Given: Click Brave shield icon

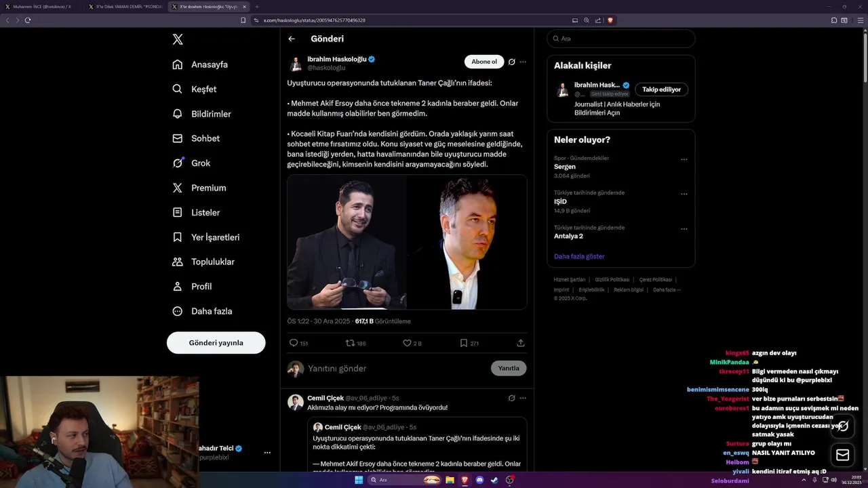Looking at the screenshot, I should [610, 20].
